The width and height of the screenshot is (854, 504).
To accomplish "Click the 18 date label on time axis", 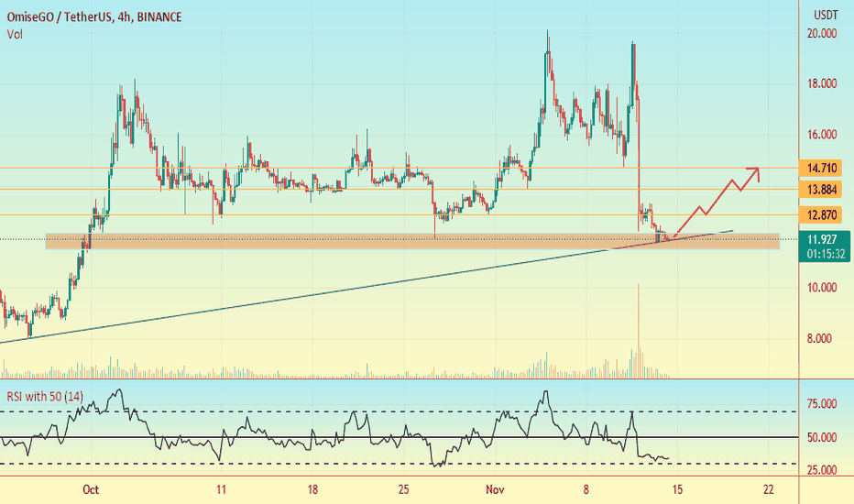I will pyautogui.click(x=312, y=489).
